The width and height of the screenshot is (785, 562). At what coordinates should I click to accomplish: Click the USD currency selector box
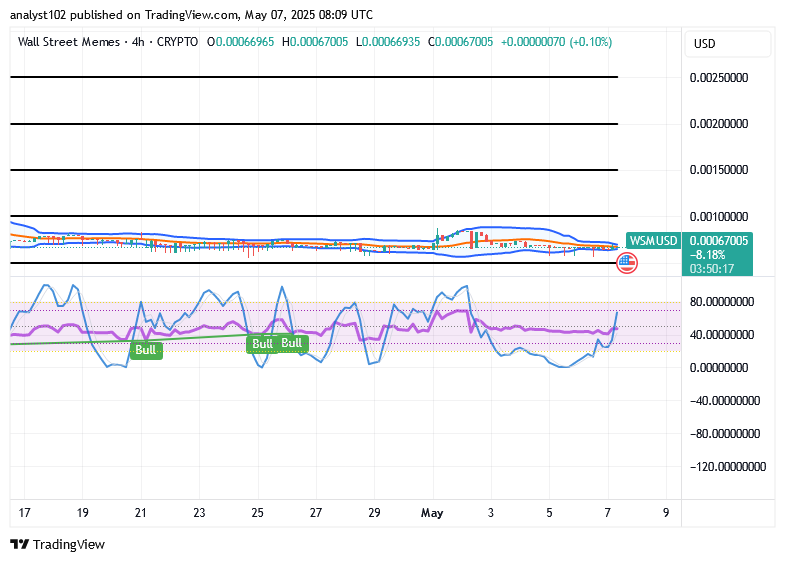pos(727,44)
